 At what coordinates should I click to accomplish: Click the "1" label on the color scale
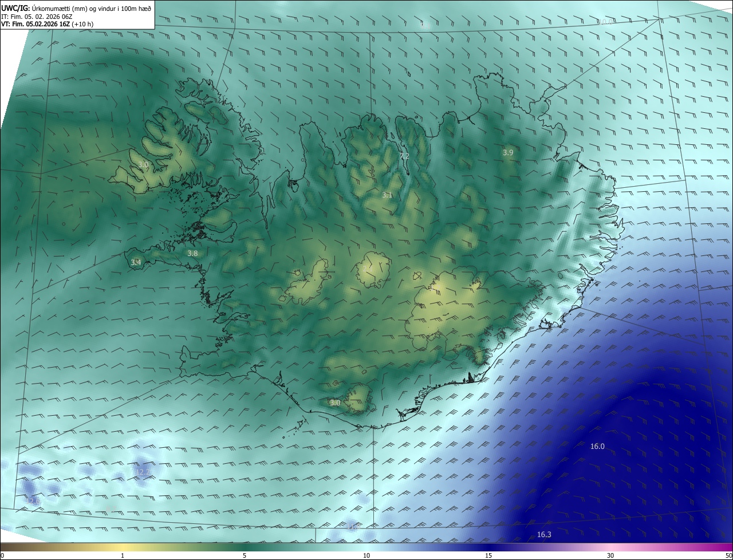[x=123, y=555]
